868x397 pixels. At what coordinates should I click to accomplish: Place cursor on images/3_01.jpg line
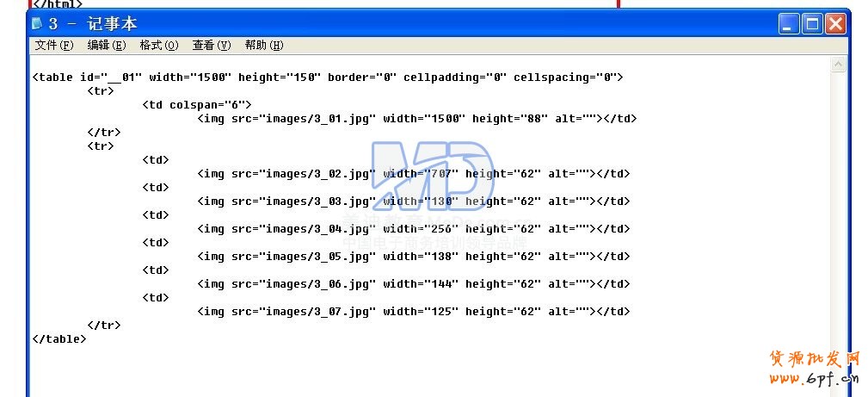pos(417,119)
